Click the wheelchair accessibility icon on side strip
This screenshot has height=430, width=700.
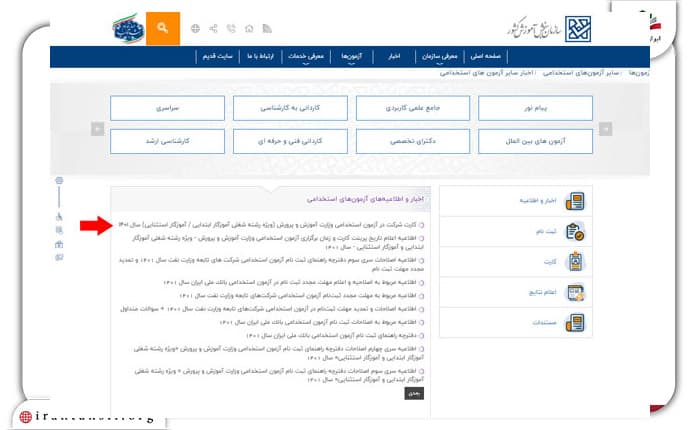point(59,217)
